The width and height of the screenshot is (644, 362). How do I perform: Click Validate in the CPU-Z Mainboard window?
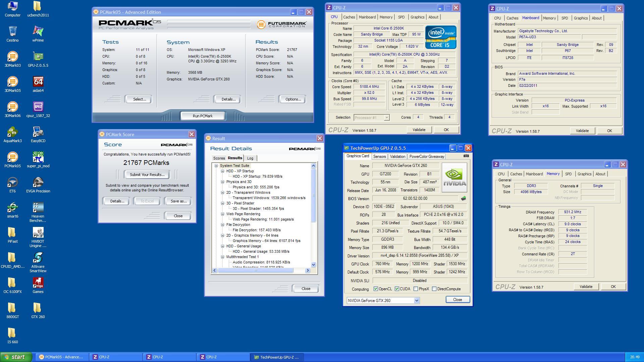(x=582, y=131)
